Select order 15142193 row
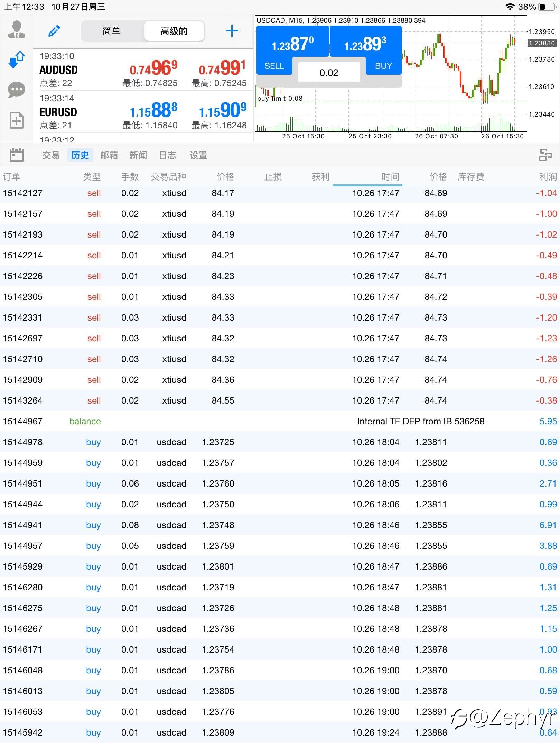The image size is (560, 747). click(x=280, y=234)
